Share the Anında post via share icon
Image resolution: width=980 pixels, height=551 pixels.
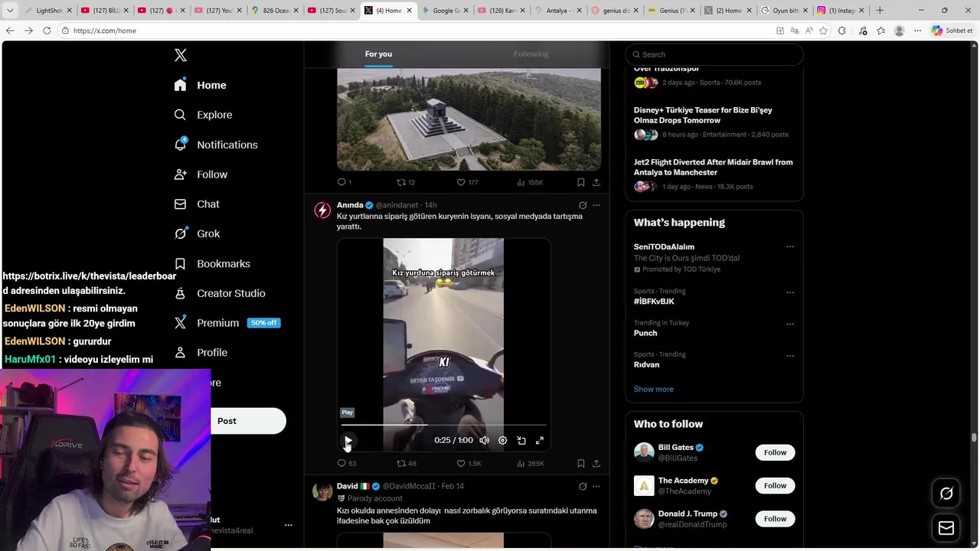point(596,463)
